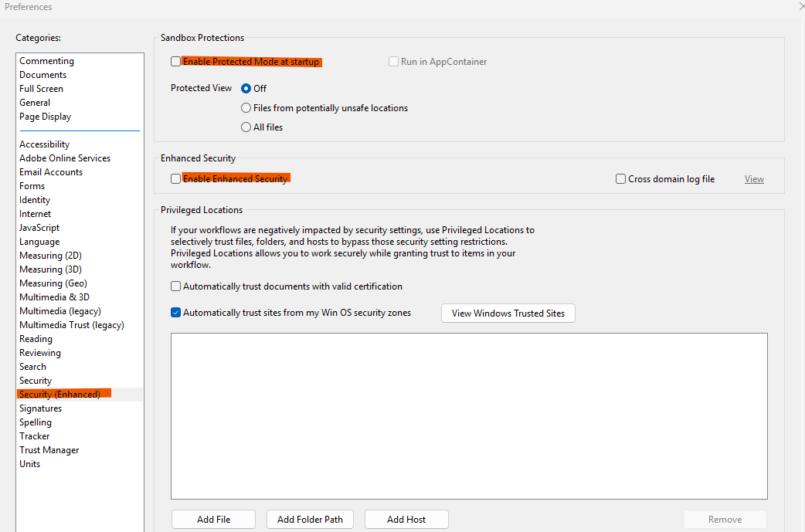
Task: Enable automatically trust documents with valid certification
Action: [175, 286]
